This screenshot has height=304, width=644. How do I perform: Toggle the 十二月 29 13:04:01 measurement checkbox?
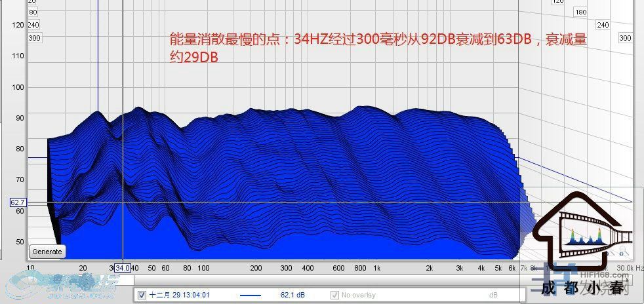142,295
